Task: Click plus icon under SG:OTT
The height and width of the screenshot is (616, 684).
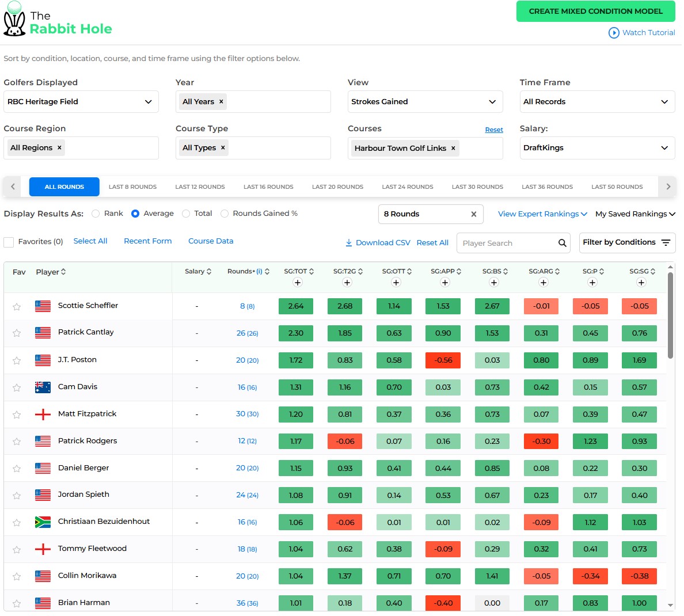Action: [x=397, y=284]
